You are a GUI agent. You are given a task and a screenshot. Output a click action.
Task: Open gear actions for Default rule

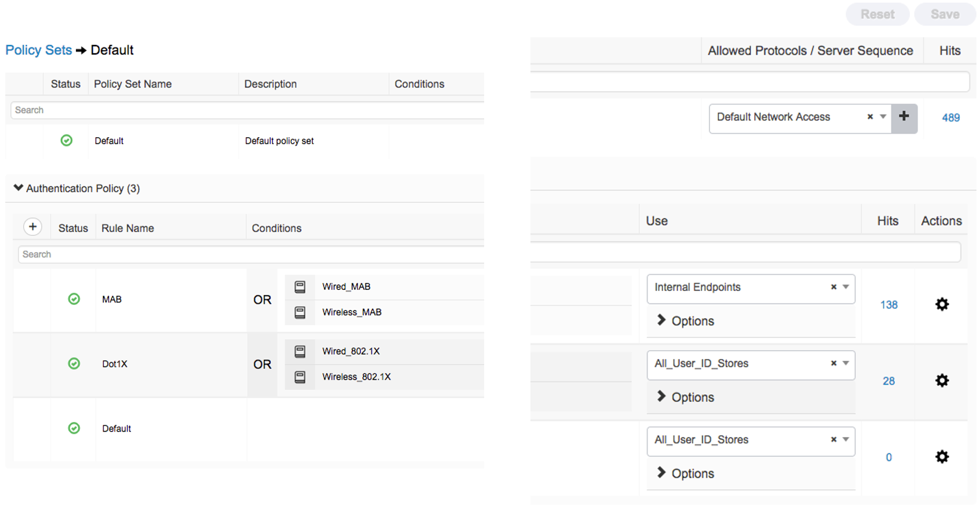coord(942,457)
